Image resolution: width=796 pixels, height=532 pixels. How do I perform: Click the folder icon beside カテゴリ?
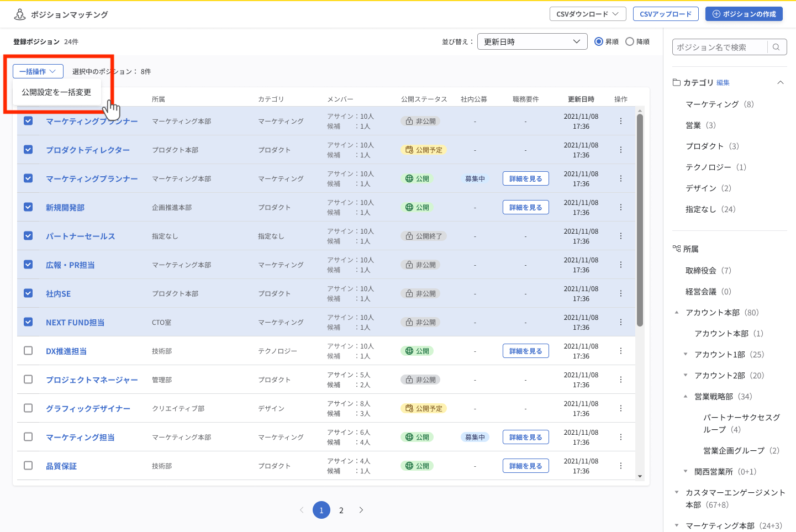tap(677, 82)
